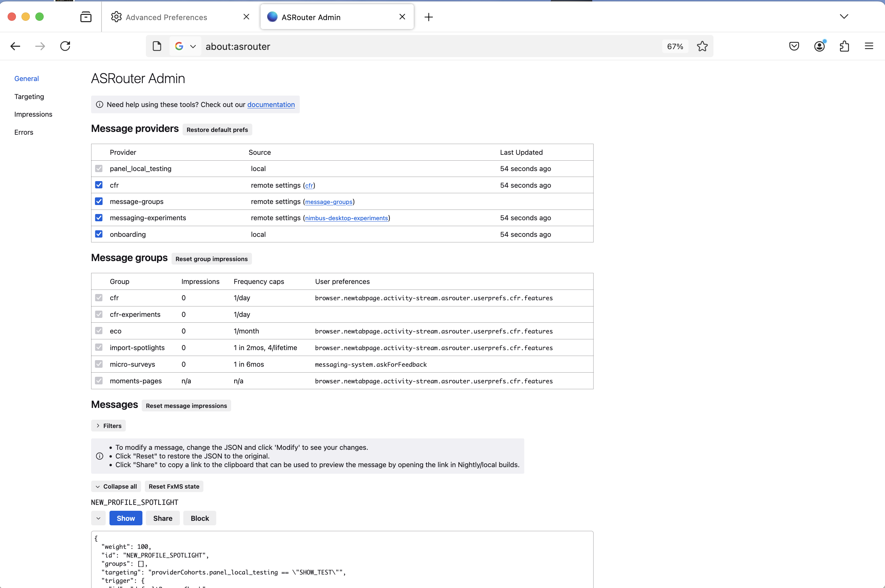This screenshot has width=885, height=588.
Task: Open the hamburger application menu
Action: point(870,46)
